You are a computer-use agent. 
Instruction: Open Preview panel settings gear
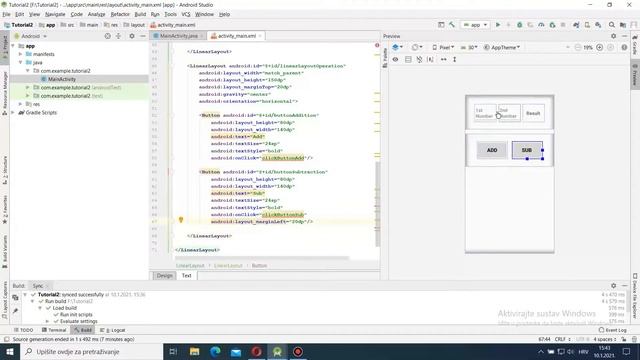click(x=613, y=36)
